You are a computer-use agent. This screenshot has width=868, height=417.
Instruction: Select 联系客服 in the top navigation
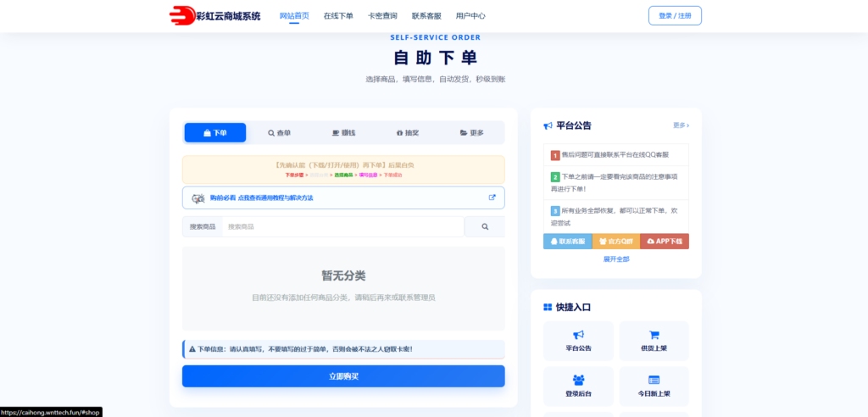click(x=427, y=16)
